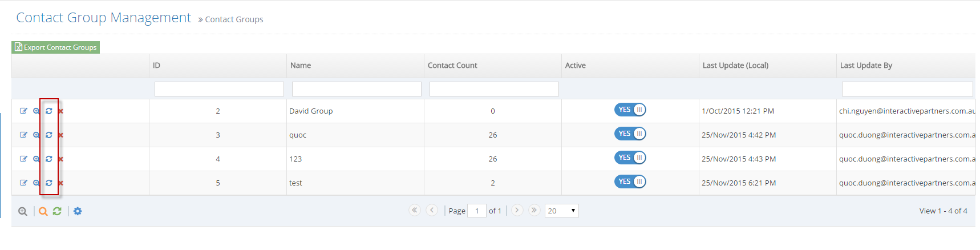
Task: Disable Active switch for quoc group
Action: pos(630,134)
